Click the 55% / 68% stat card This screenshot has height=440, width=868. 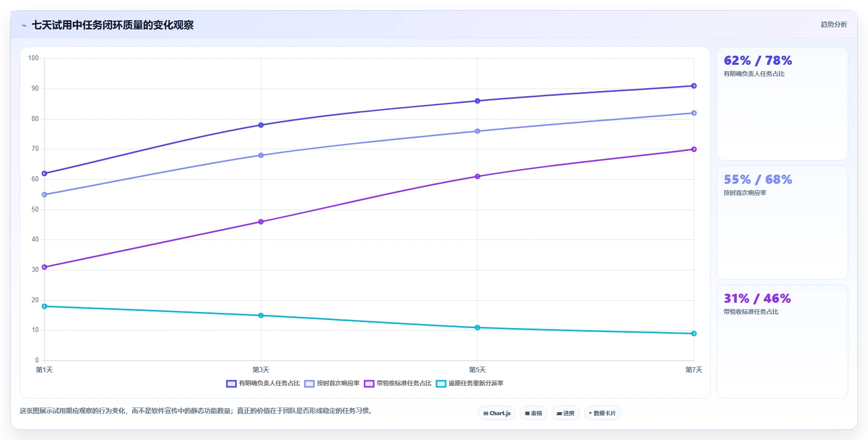[x=782, y=223]
